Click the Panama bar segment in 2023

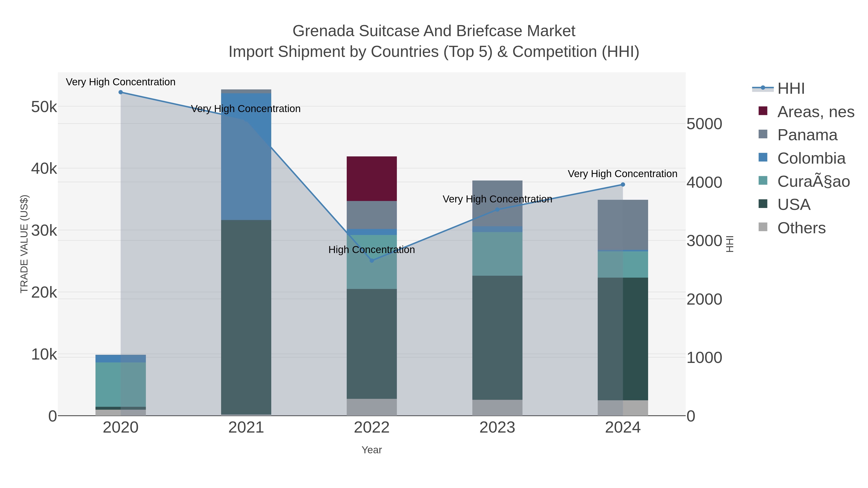point(497,203)
